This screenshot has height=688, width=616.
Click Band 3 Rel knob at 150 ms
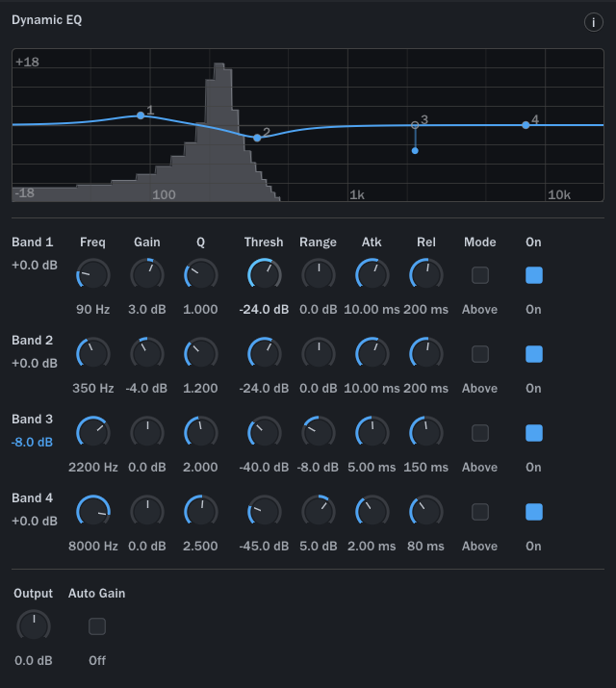[426, 433]
